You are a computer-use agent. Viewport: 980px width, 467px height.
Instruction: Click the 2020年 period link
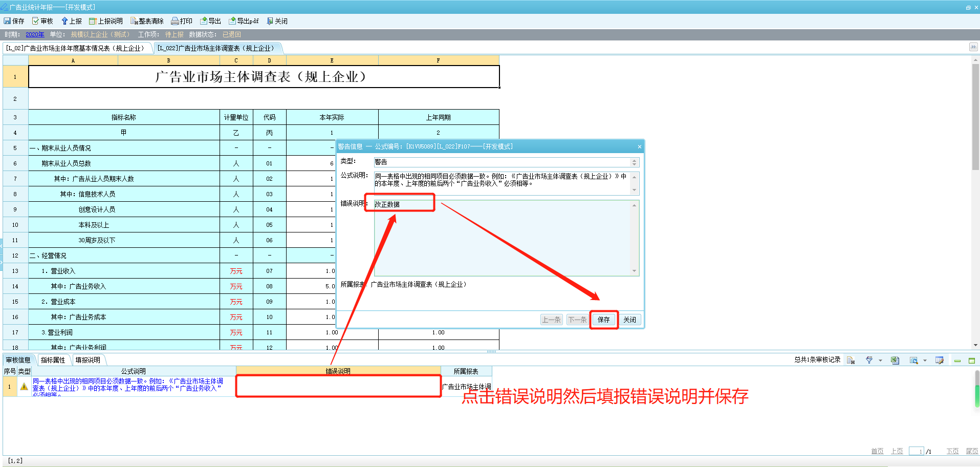click(35, 34)
